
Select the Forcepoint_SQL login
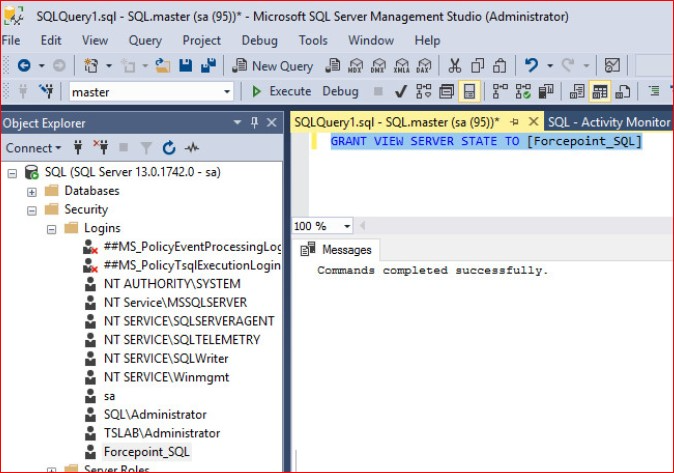pyautogui.click(x=147, y=452)
